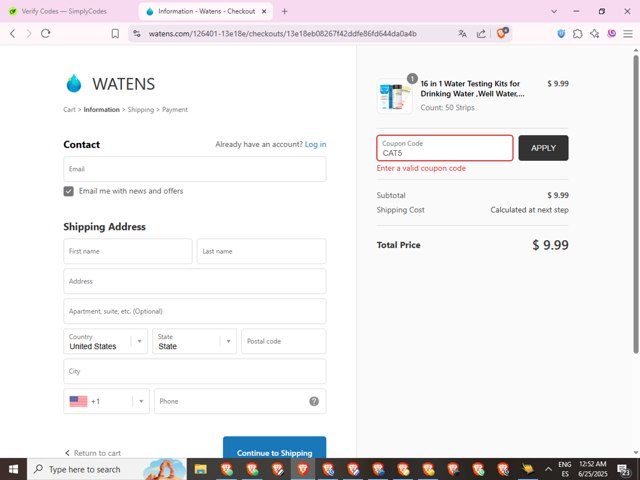The height and width of the screenshot is (480, 640).
Task: Click the share page icon
Action: [x=481, y=33]
